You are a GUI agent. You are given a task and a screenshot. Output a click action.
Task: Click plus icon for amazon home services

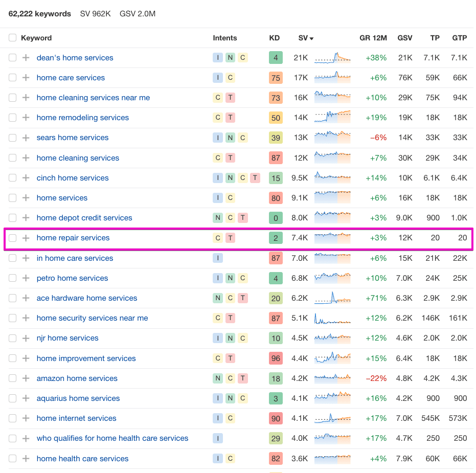tap(26, 378)
